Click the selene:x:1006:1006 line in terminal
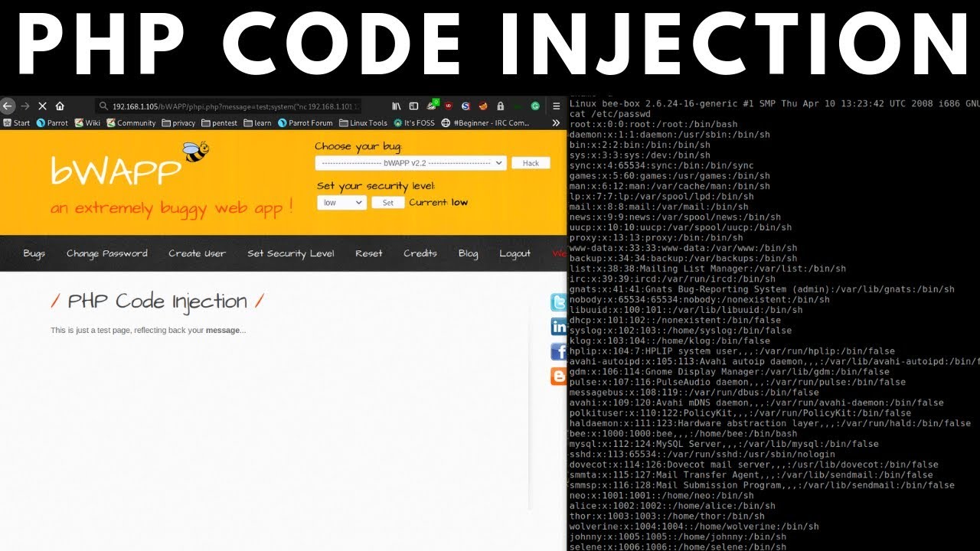980x551 pixels. [678, 546]
